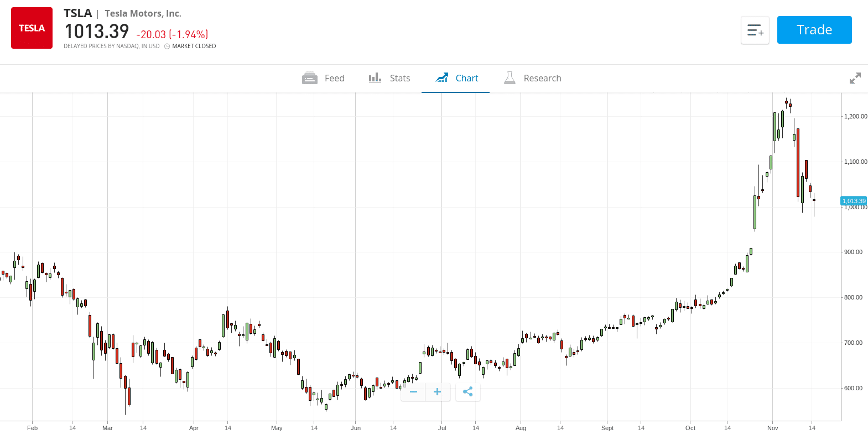Share the chart via share icon
868x434 pixels.
468,392
